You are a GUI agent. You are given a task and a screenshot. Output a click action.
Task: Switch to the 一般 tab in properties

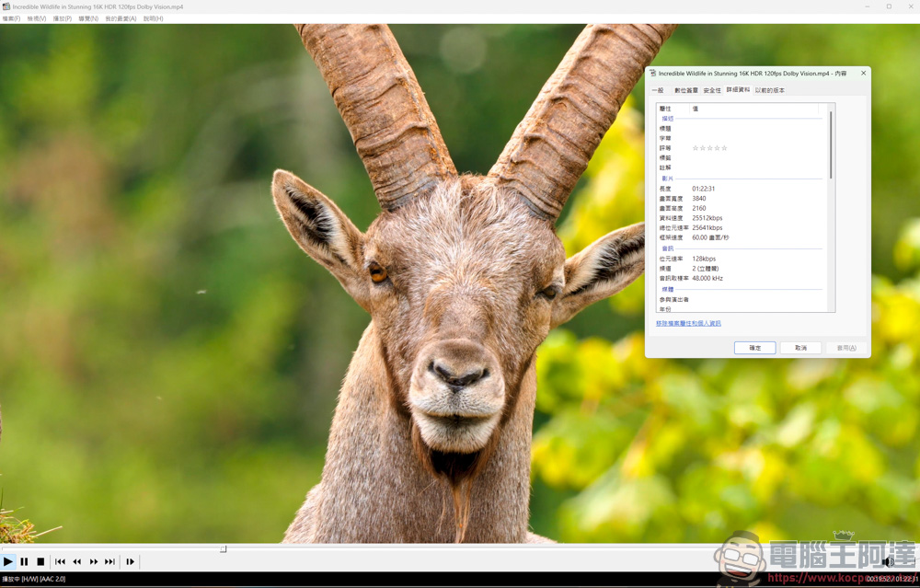659,90
